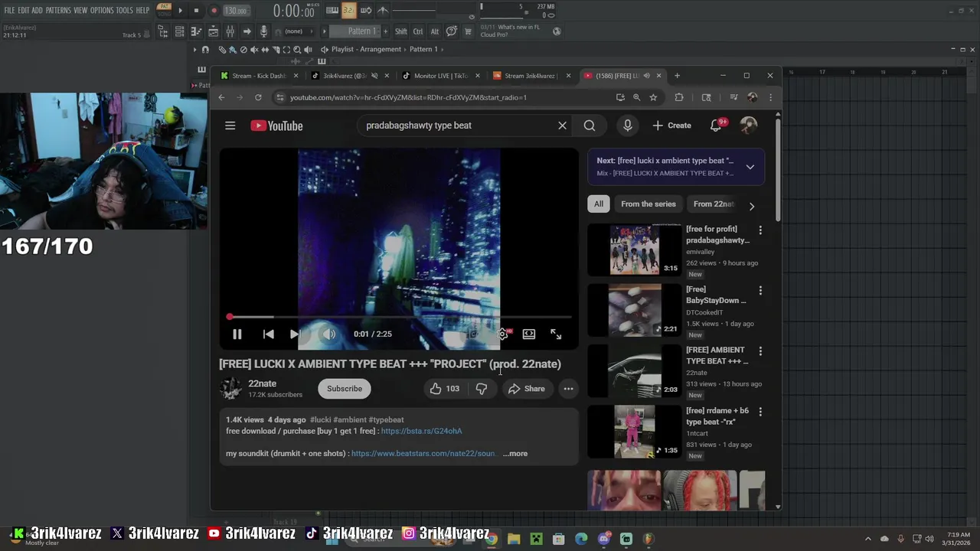Viewport: 980px width, 551px height.
Task: Click the browser address bar URL
Action: click(408, 97)
